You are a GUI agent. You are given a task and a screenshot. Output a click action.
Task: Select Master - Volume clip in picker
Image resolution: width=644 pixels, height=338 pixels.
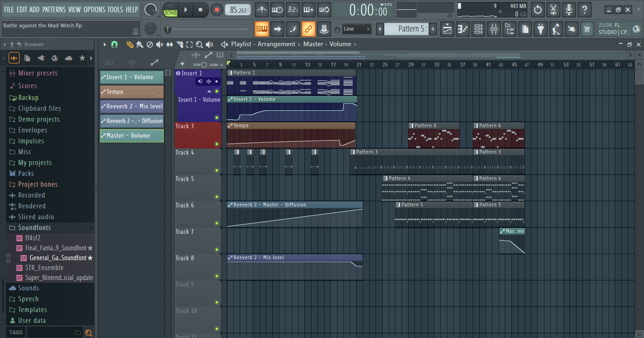click(x=132, y=135)
